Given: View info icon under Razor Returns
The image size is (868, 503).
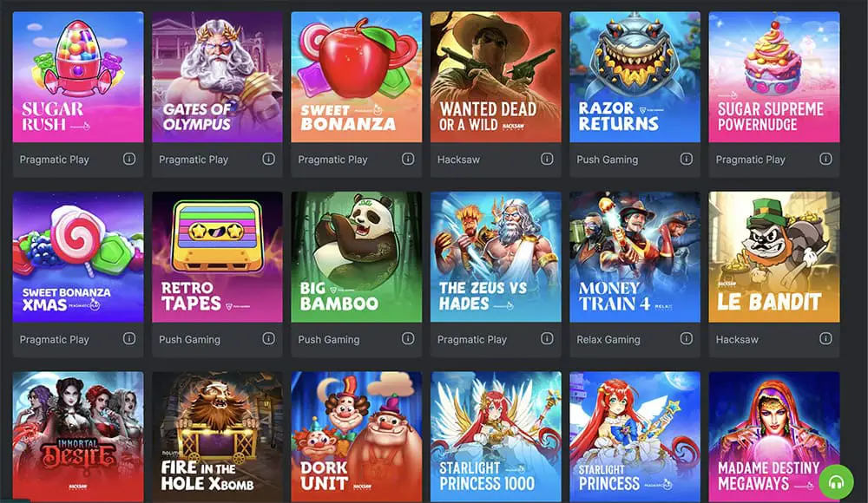Looking at the screenshot, I should pyautogui.click(x=687, y=159).
